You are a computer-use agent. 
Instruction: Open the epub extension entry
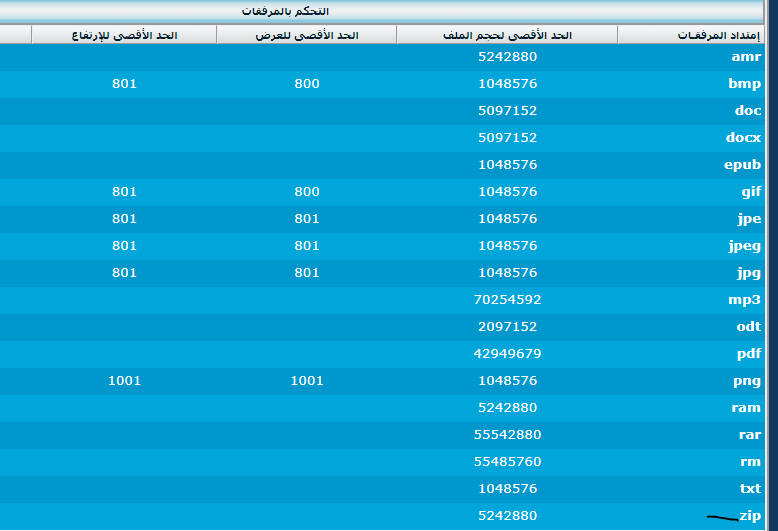[x=743, y=165]
